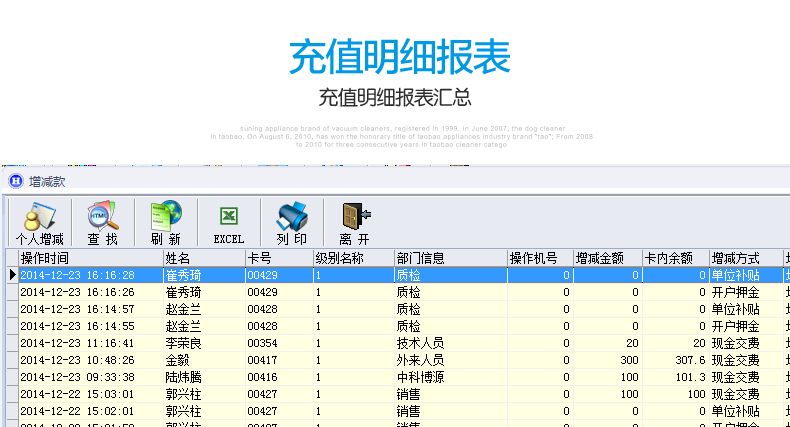Click the current row arrow indicator
The height and width of the screenshot is (427, 790).
[12, 274]
